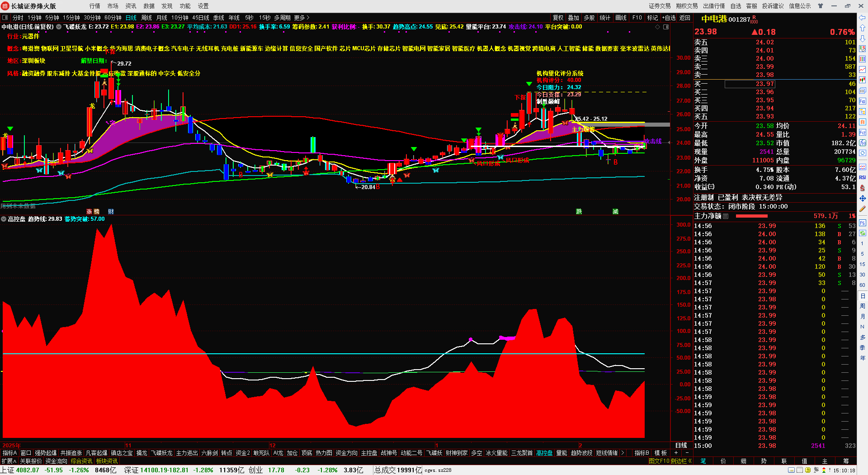Screen dimensions: 868x475
Task: Collapse the 高控盘 indicator pane
Action: (4, 219)
